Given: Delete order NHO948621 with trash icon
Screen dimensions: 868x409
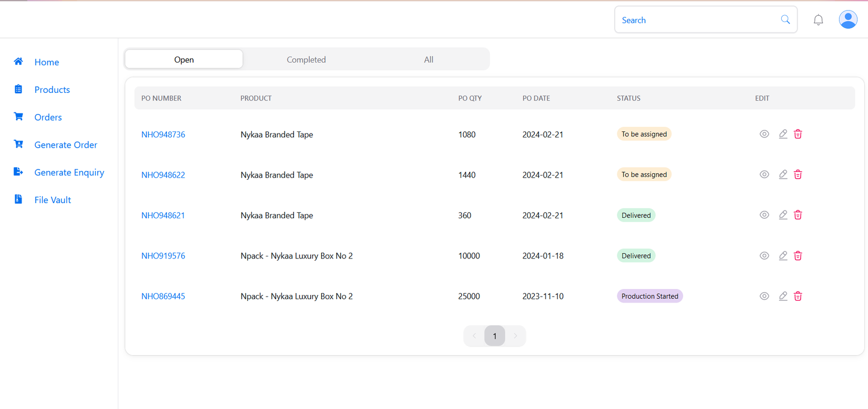Looking at the screenshot, I should tap(798, 215).
